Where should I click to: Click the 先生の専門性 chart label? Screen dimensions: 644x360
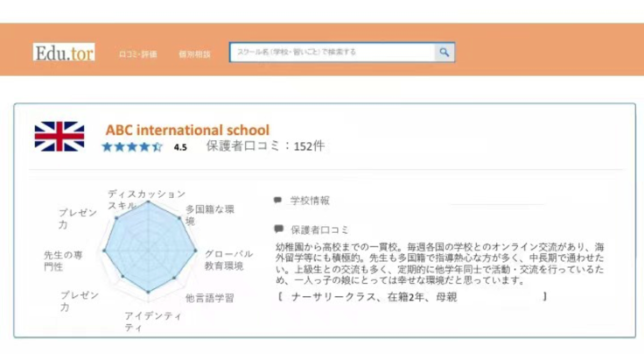tap(64, 260)
